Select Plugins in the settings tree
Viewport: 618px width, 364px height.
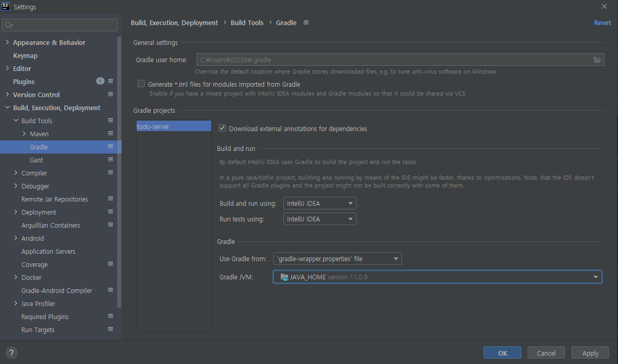pyautogui.click(x=24, y=81)
